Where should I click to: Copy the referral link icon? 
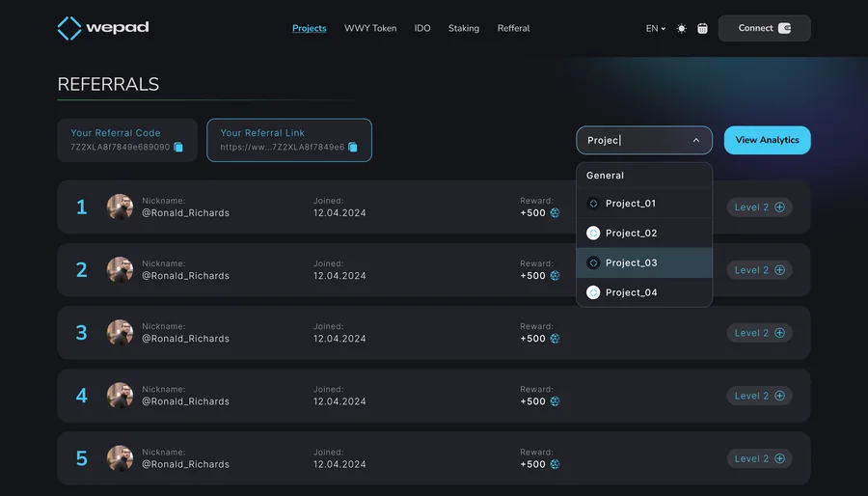[353, 147]
